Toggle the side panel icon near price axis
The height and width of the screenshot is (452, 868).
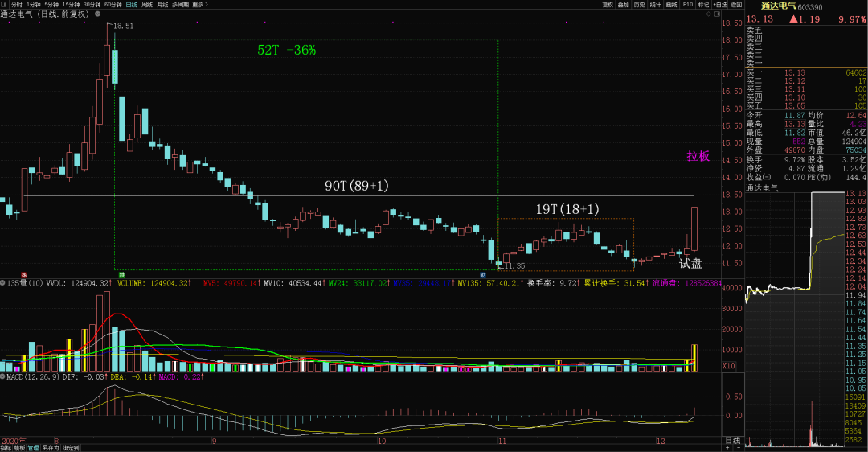[716, 14]
